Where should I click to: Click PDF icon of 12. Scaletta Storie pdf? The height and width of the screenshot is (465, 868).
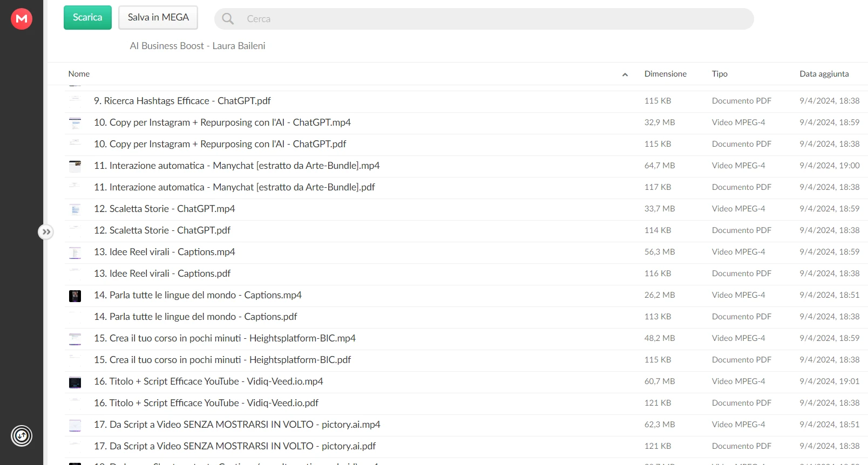pyautogui.click(x=75, y=231)
